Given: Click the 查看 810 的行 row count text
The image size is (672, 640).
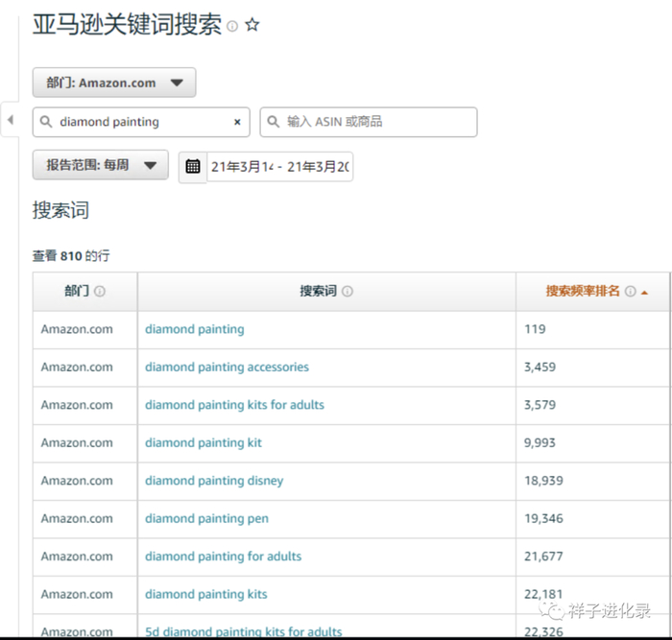Looking at the screenshot, I should [x=71, y=256].
